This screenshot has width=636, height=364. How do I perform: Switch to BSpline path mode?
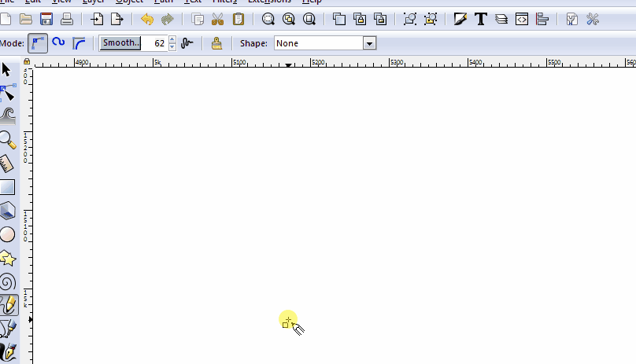coord(79,43)
